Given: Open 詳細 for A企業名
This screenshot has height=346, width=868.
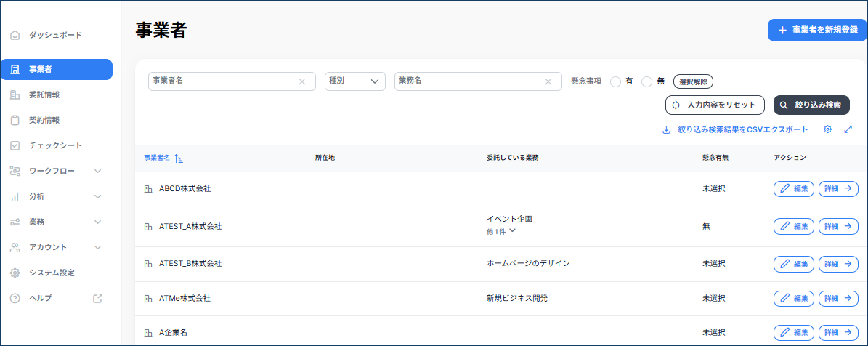Looking at the screenshot, I should 838,333.
